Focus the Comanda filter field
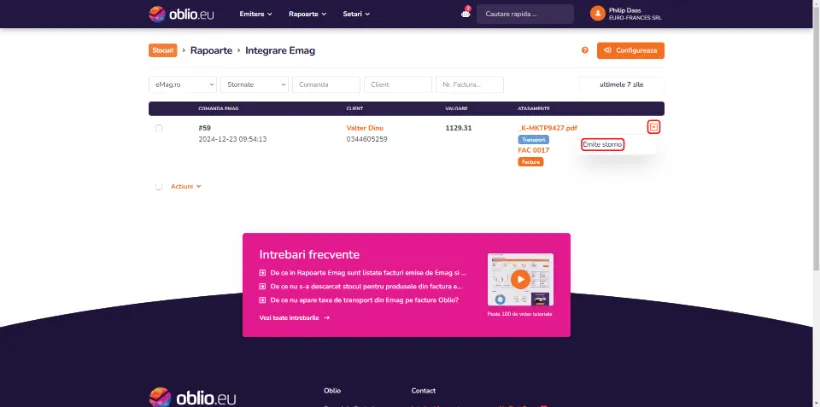 326,84
